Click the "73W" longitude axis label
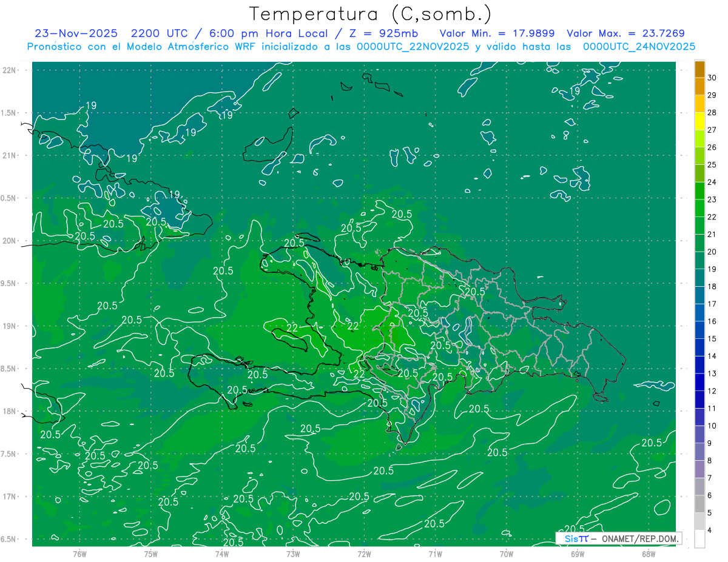Image resolution: width=728 pixels, height=562 pixels. click(x=293, y=554)
